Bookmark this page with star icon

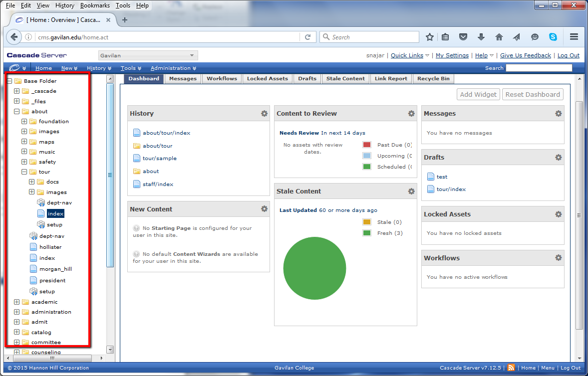tap(429, 37)
